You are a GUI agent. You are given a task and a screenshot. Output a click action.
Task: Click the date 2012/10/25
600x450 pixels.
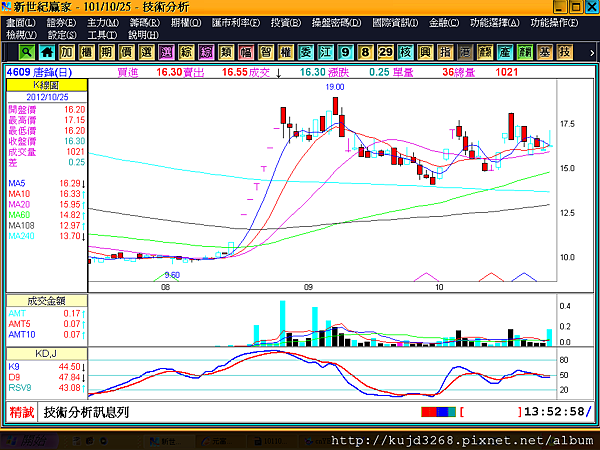pos(47,97)
